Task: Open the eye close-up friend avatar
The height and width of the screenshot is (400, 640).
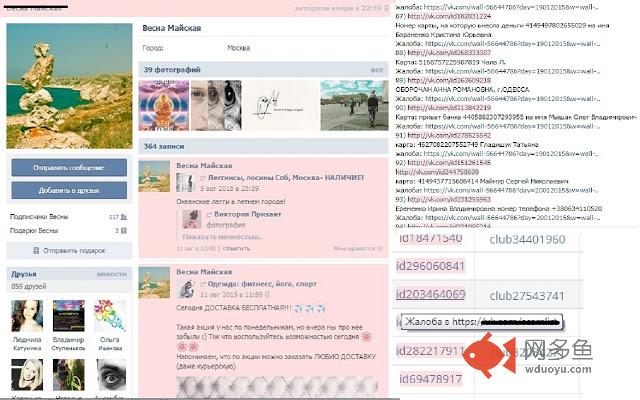Action: (110, 374)
